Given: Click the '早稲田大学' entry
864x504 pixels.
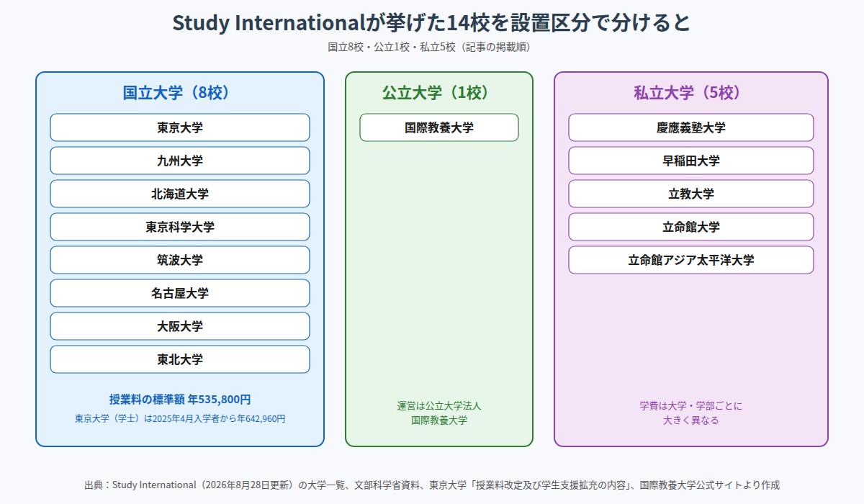Looking at the screenshot, I should point(691,161).
